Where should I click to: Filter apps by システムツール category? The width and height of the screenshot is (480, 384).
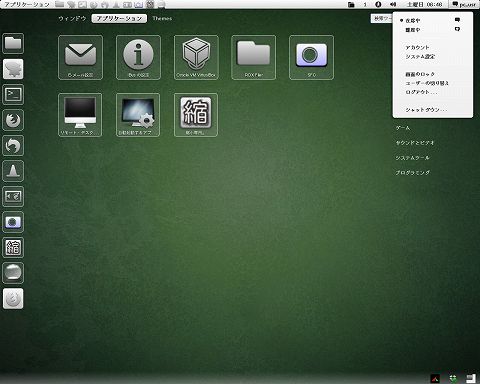pyautogui.click(x=413, y=158)
